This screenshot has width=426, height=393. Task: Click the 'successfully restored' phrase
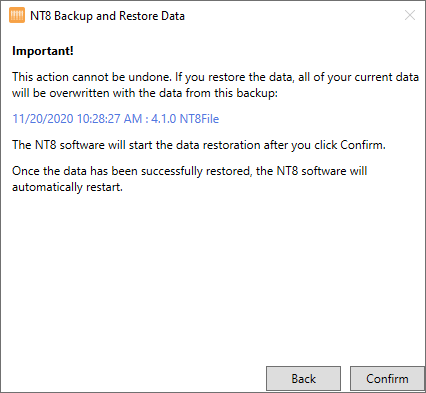tap(196, 171)
